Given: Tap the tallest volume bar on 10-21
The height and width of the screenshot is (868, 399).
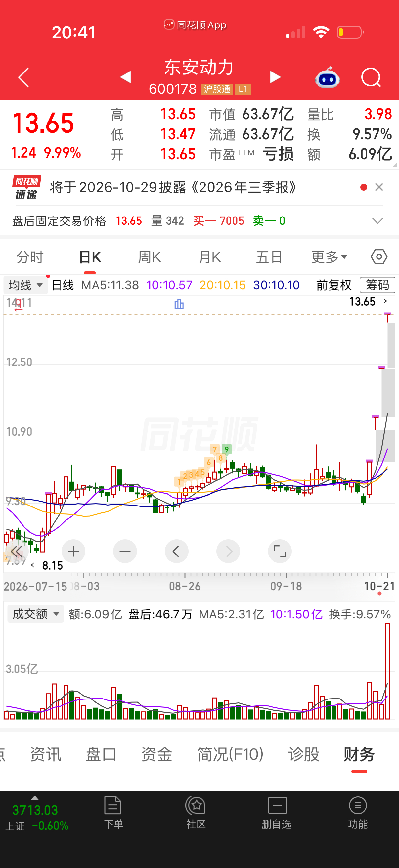Looking at the screenshot, I should coord(387,671).
